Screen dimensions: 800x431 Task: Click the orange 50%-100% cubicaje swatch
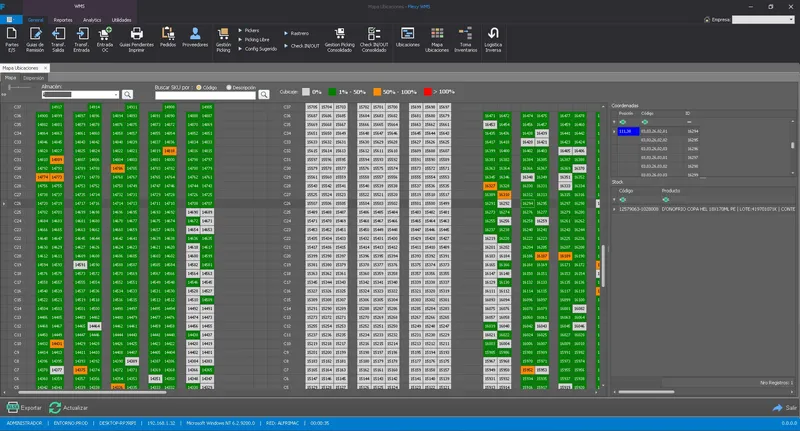tap(377, 92)
